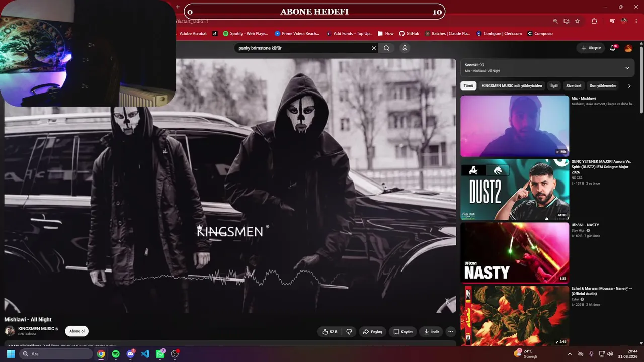Open the DUST2 IEM Cologne video thumbnail
Image resolution: width=644 pixels, height=362 pixels.
point(515,190)
